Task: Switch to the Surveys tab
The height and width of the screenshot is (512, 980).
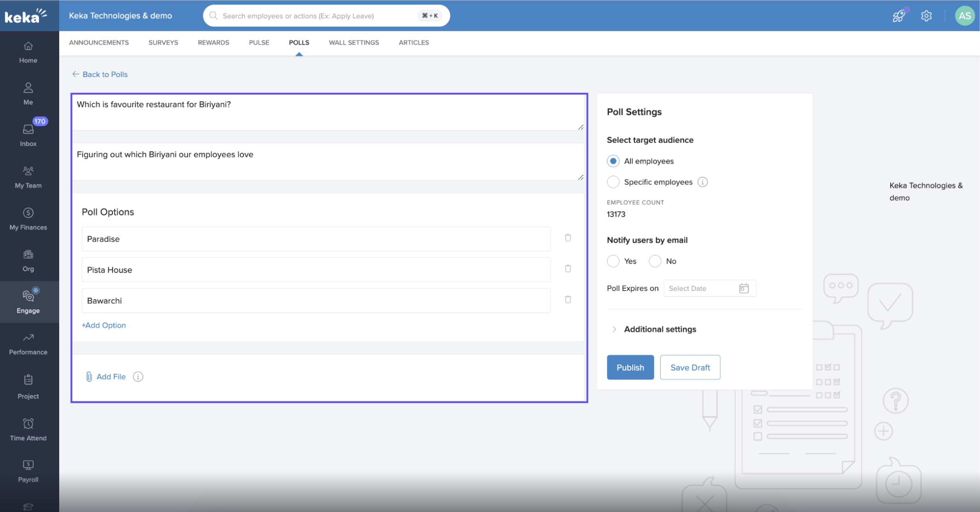Action: [163, 43]
